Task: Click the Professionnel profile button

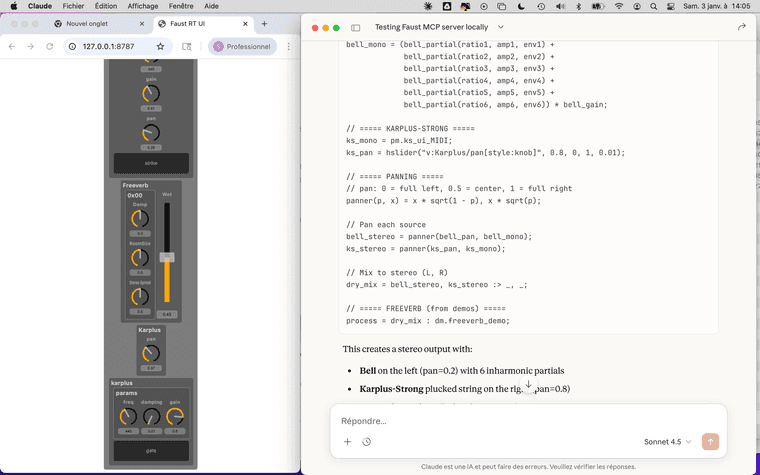Action: (242, 46)
